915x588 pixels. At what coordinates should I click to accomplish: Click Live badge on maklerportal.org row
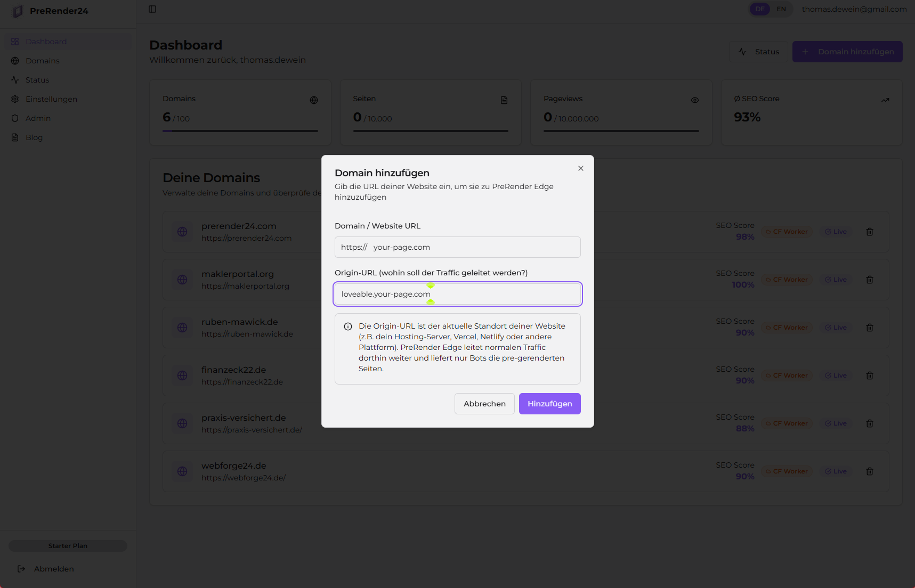[836, 280]
